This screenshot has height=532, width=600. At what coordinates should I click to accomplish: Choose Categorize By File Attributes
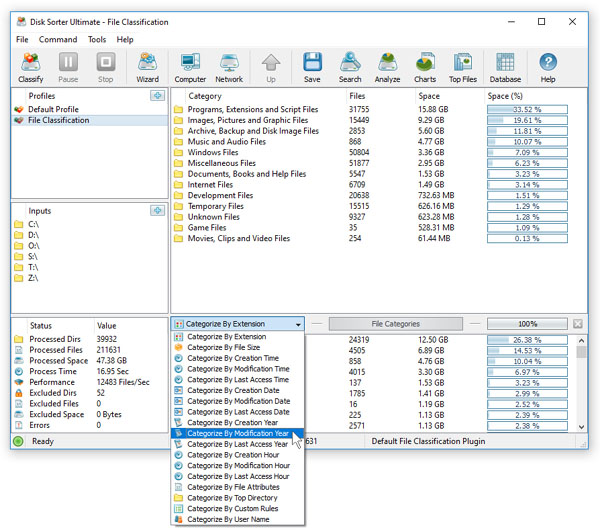point(238,487)
